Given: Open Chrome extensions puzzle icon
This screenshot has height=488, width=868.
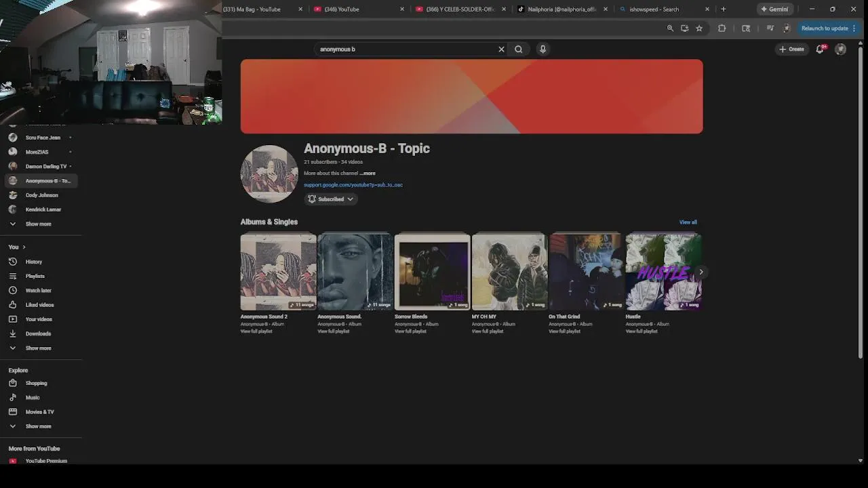Looking at the screenshot, I should point(722,28).
